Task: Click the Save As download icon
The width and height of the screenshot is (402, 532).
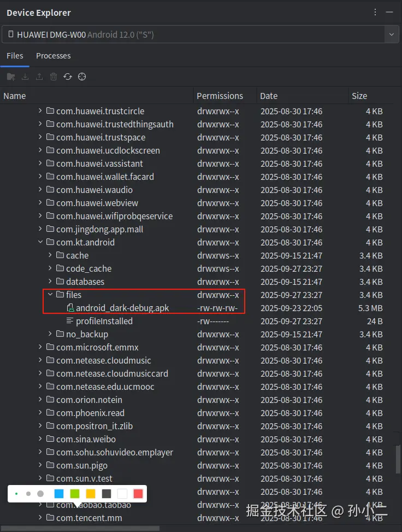Action: tap(25, 77)
